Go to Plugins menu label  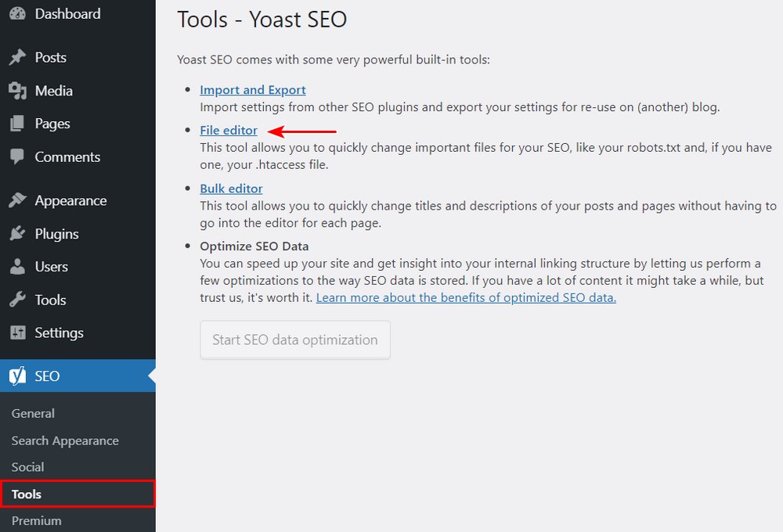click(57, 234)
